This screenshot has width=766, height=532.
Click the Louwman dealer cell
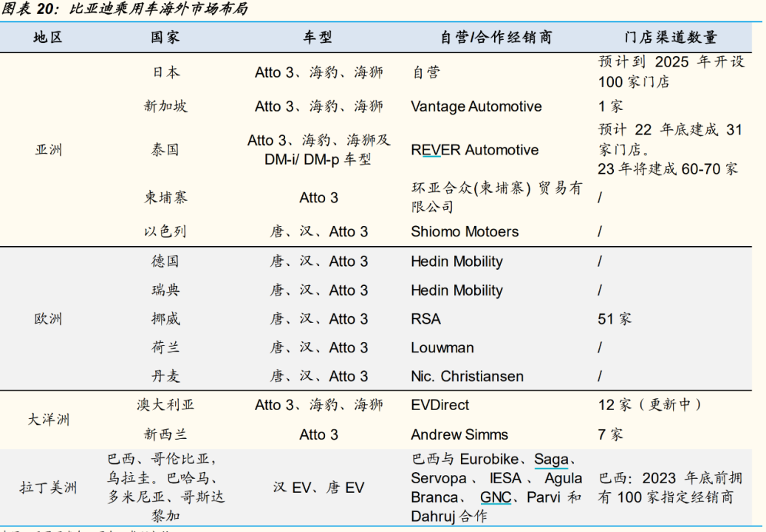pyautogui.click(x=442, y=347)
